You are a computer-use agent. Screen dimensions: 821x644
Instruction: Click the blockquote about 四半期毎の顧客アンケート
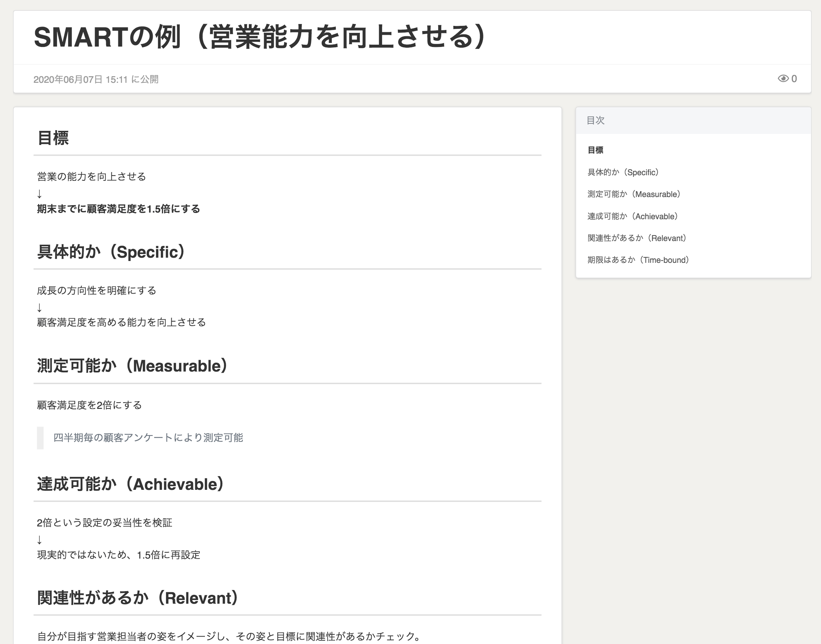pos(148,438)
